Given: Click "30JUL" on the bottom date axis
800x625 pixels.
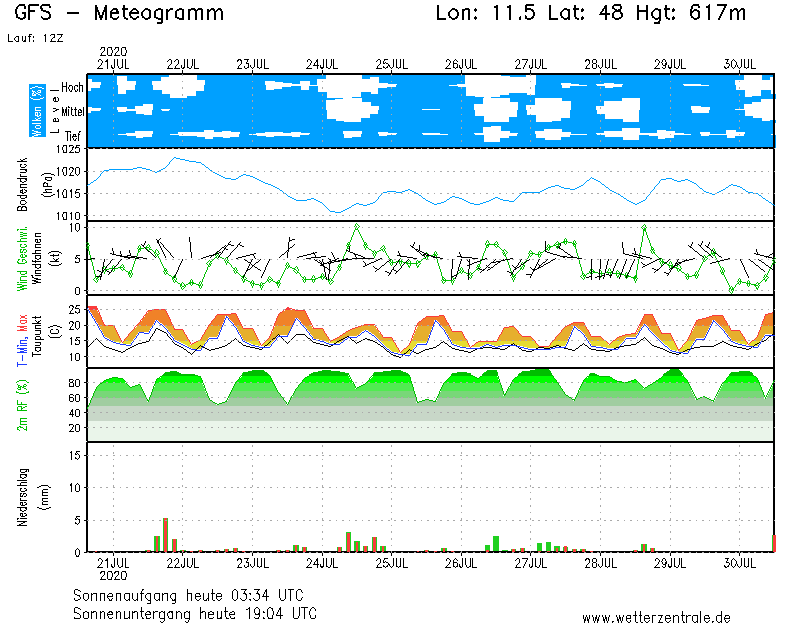Looking at the screenshot, I should point(740,563).
